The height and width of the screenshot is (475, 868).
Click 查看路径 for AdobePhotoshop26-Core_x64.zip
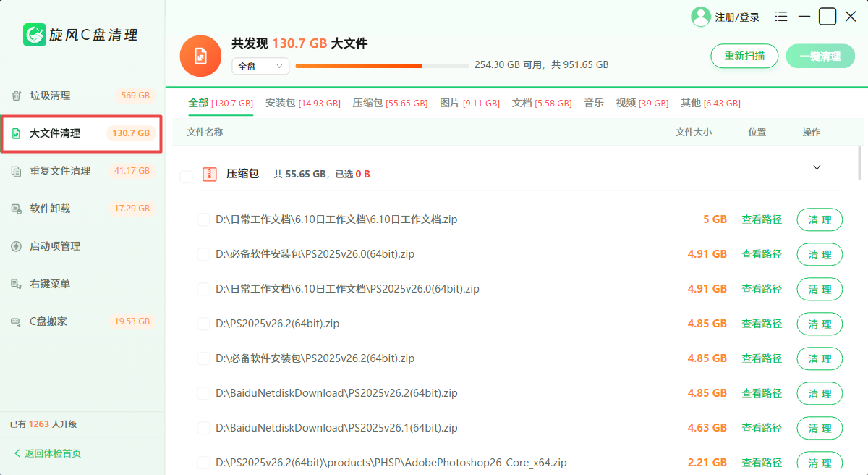(762, 463)
